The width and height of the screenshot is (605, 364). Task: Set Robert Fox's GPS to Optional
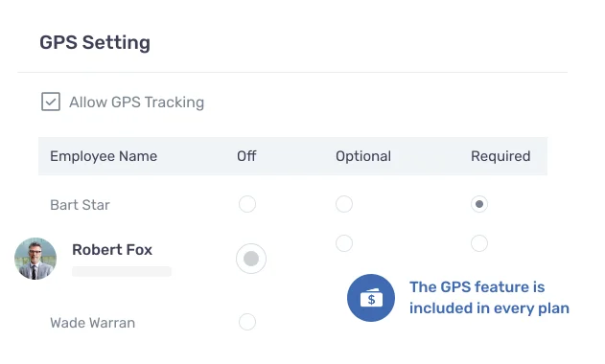tap(344, 243)
